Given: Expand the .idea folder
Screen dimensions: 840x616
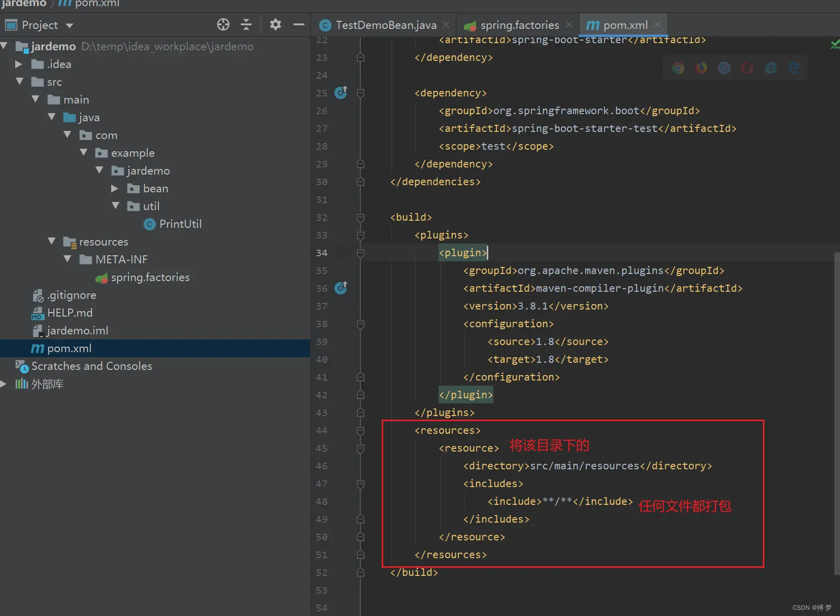Looking at the screenshot, I should (19, 64).
